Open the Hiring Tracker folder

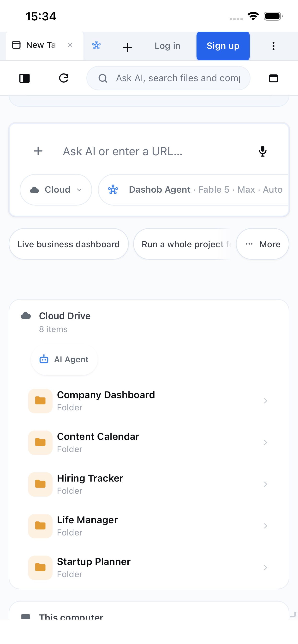[x=149, y=484]
